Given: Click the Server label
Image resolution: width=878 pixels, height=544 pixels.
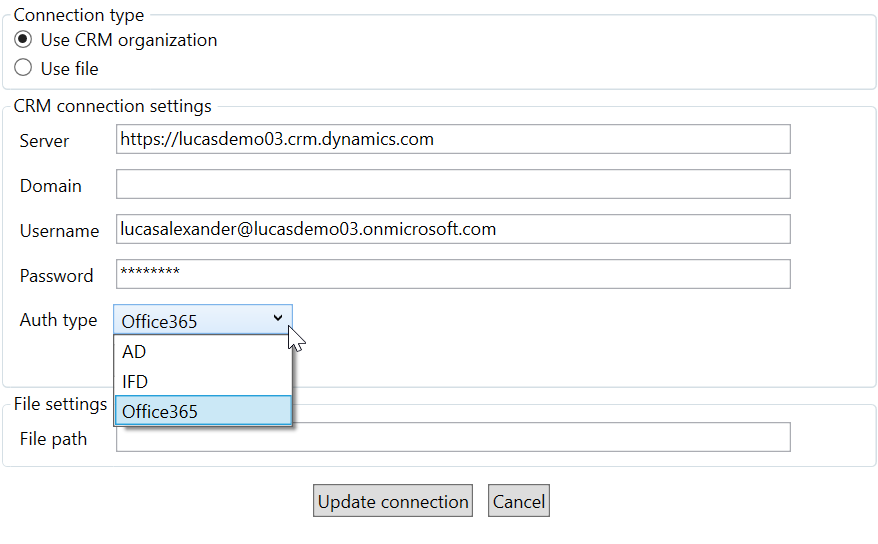Looking at the screenshot, I should pos(44,141).
